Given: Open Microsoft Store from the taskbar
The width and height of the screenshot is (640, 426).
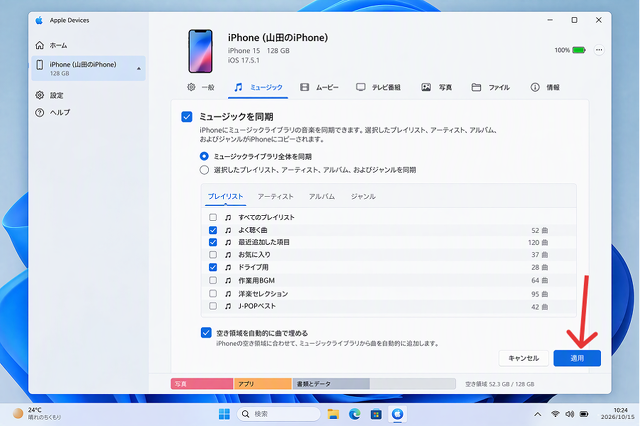Looking at the screenshot, I should click(376, 414).
